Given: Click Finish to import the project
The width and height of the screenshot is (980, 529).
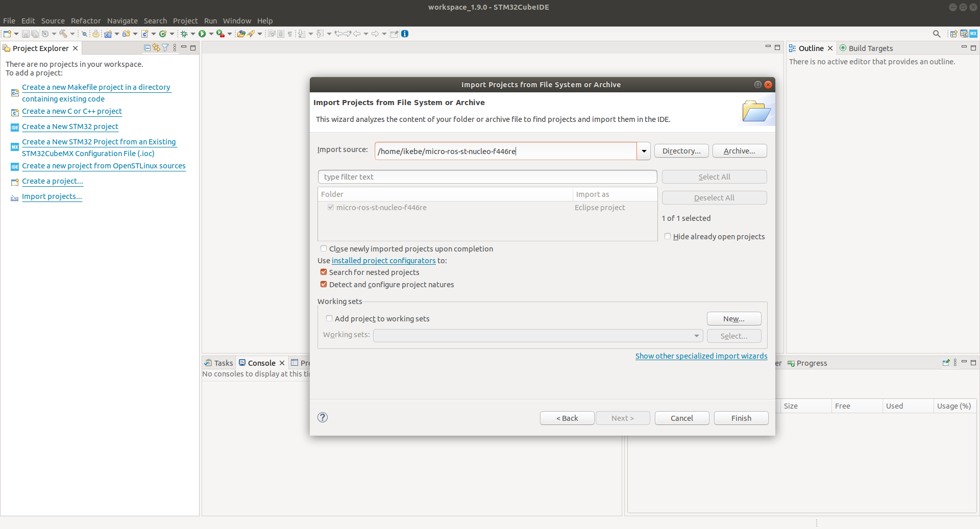Looking at the screenshot, I should [741, 418].
